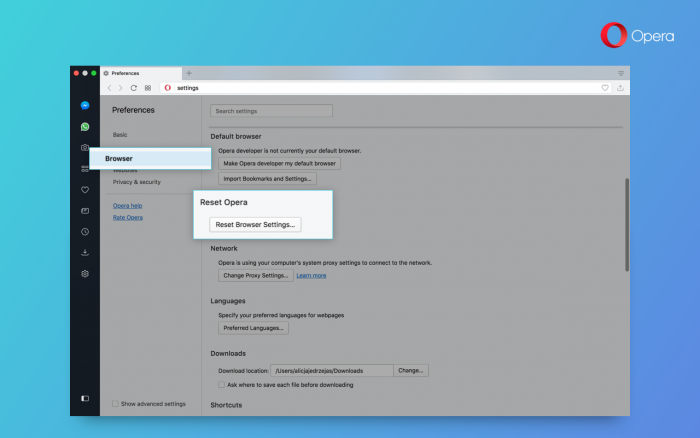Click the Network section heading
The image size is (700, 438).
pos(224,248)
